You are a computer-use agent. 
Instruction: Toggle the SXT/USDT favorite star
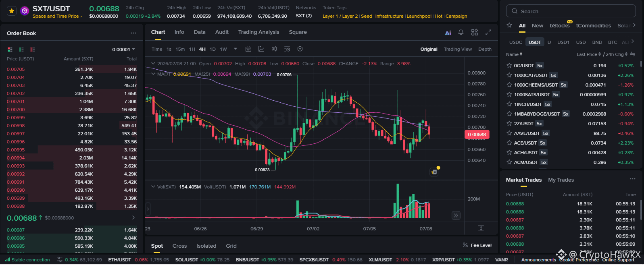coord(12,11)
